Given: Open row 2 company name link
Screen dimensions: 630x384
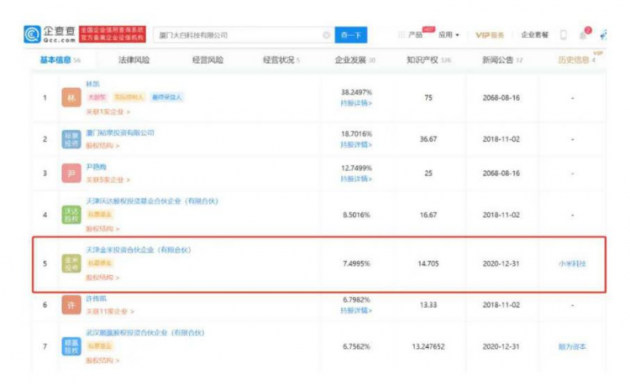Looking at the screenshot, I should click(x=120, y=133).
